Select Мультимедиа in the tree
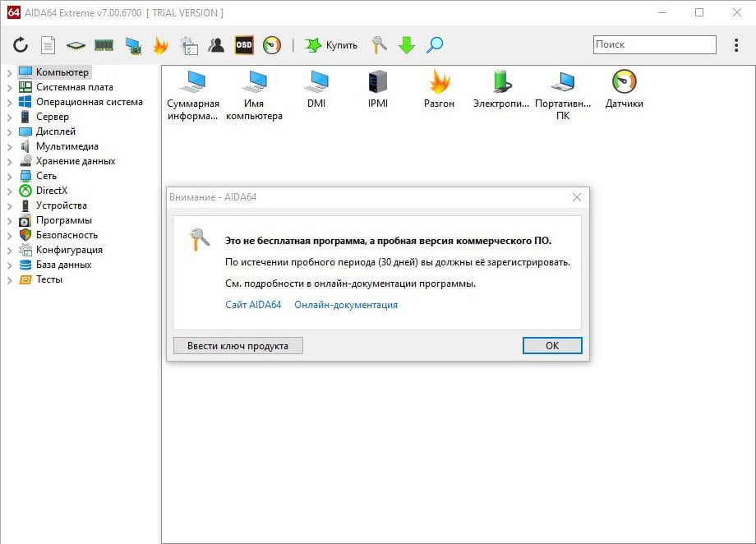 point(59,146)
